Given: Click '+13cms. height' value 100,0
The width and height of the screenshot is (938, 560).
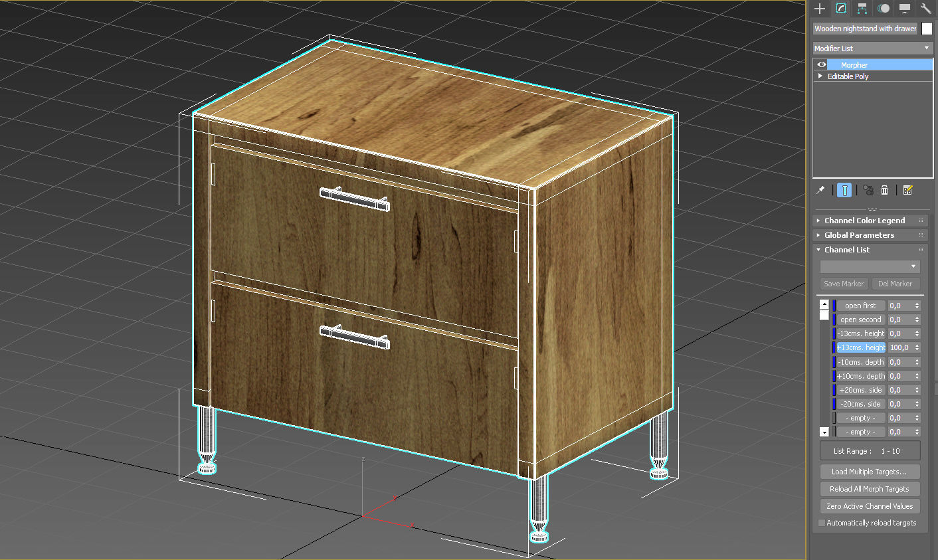Looking at the screenshot, I should [x=901, y=347].
